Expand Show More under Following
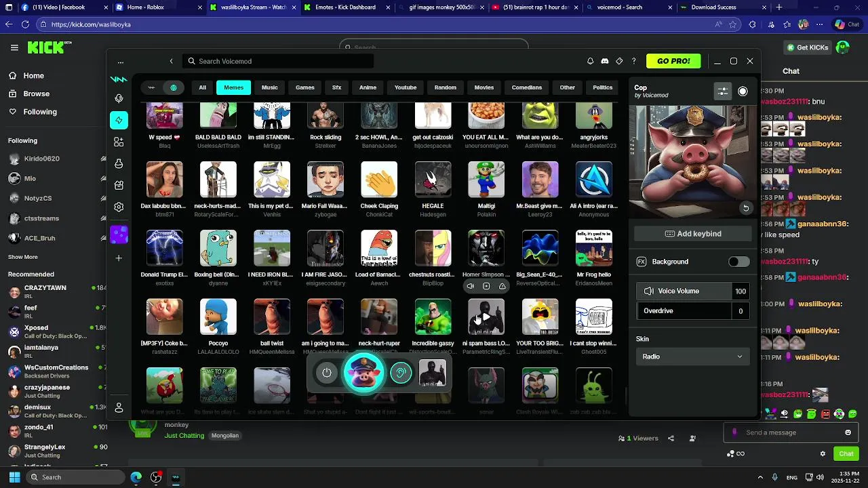868x488 pixels. (23, 257)
